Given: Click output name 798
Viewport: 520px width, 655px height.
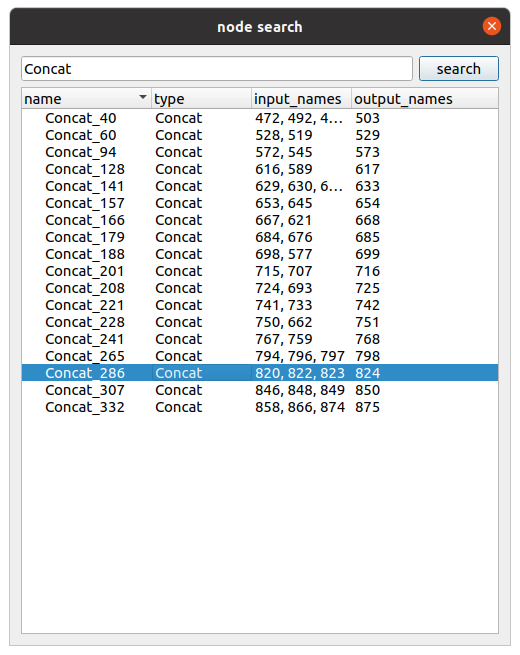Looking at the screenshot, I should 368,356.
